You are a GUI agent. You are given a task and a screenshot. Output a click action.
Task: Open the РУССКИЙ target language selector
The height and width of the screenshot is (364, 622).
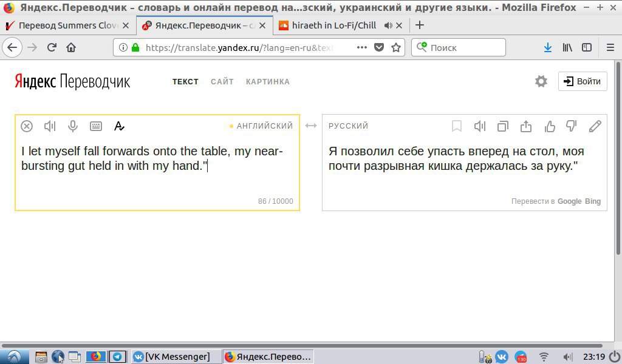(x=348, y=126)
